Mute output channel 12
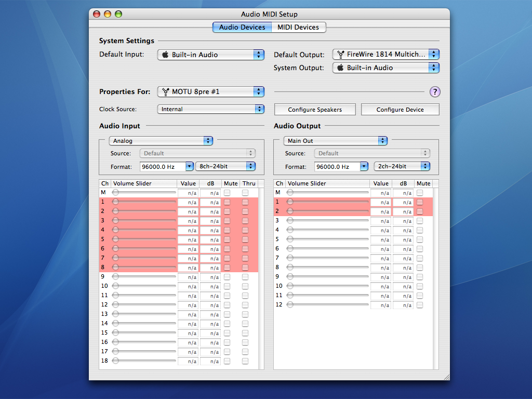The image size is (532, 399). [420, 305]
